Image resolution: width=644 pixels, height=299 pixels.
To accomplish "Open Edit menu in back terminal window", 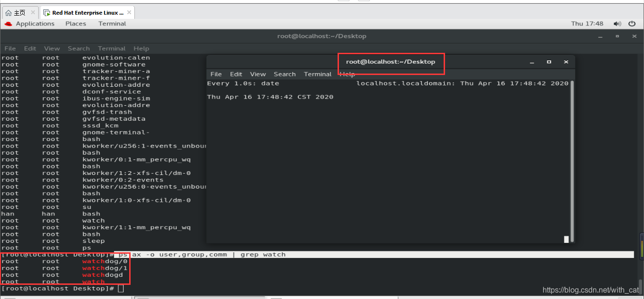I will [30, 48].
